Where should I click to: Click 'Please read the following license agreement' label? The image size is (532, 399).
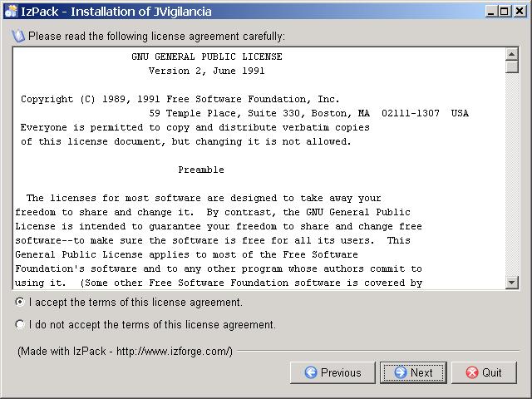[x=157, y=36]
